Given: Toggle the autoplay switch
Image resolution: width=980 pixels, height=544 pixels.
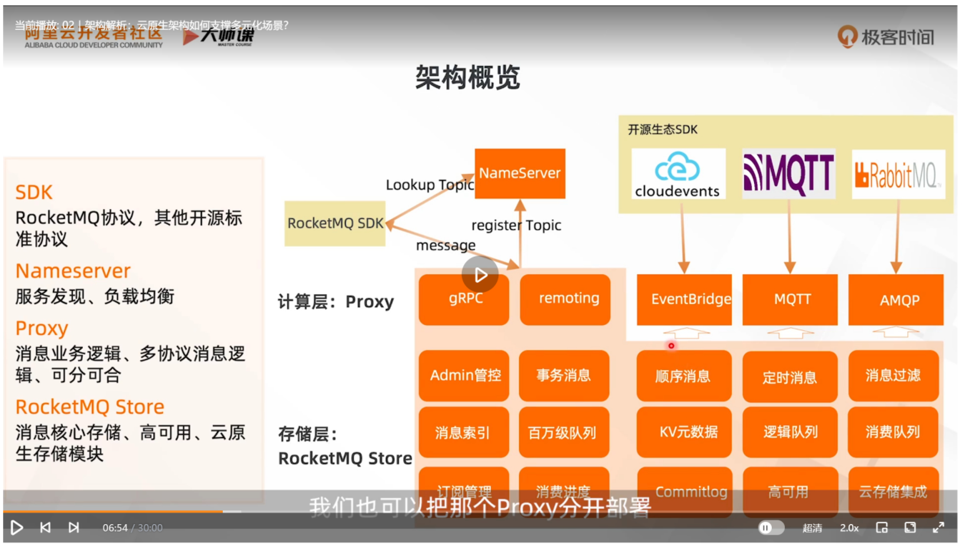Looking at the screenshot, I should (x=771, y=528).
